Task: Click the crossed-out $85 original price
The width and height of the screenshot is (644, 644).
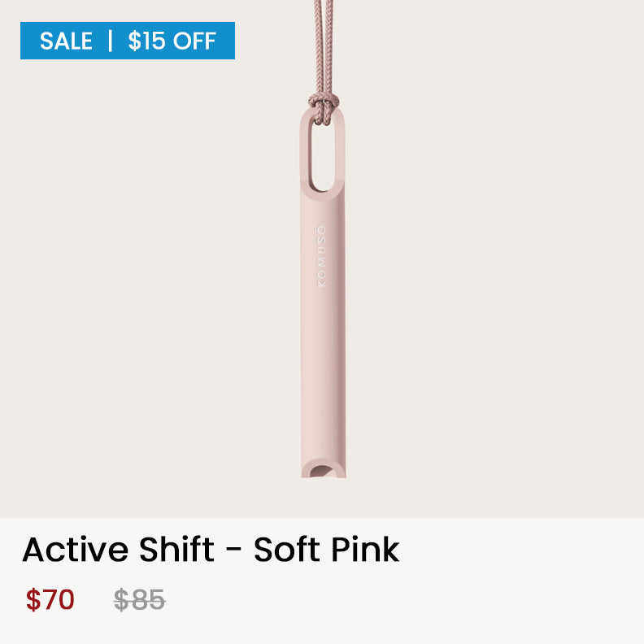Action: pos(139,599)
